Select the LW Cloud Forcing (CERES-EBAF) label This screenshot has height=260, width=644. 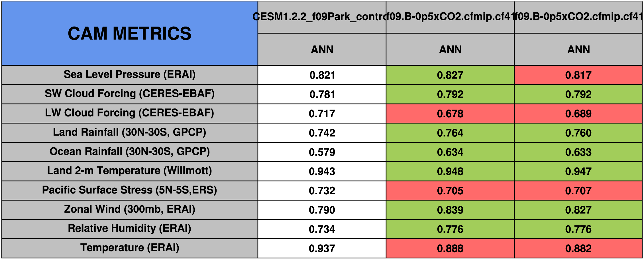130,113
